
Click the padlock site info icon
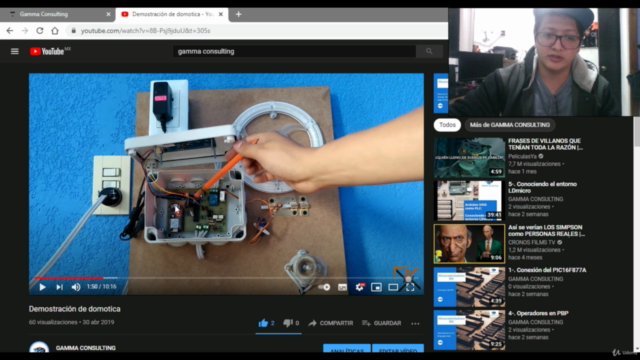[x=73, y=31]
